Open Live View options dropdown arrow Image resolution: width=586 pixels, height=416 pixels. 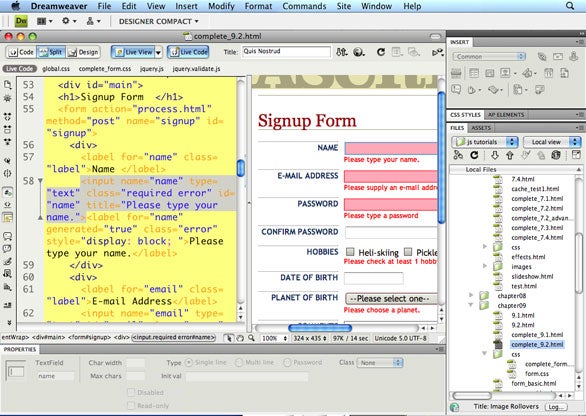[x=158, y=52]
